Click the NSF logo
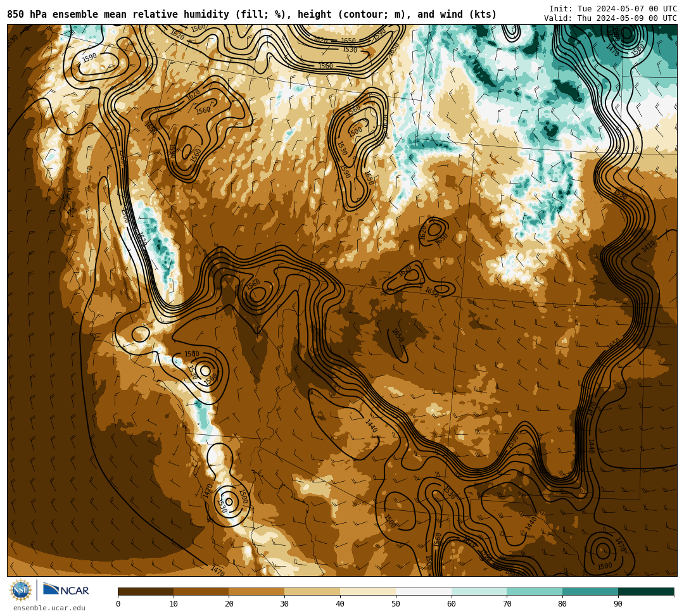The height and width of the screenshot is (616, 684). click(x=21, y=590)
